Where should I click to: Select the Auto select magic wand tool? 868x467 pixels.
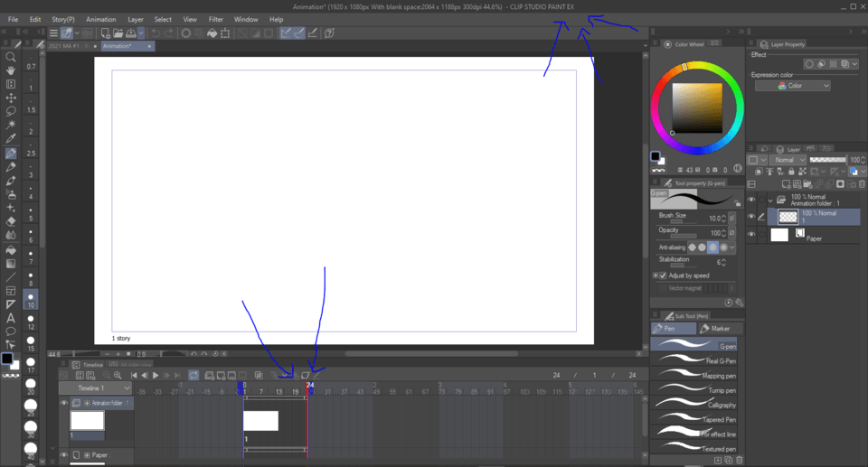[x=11, y=125]
